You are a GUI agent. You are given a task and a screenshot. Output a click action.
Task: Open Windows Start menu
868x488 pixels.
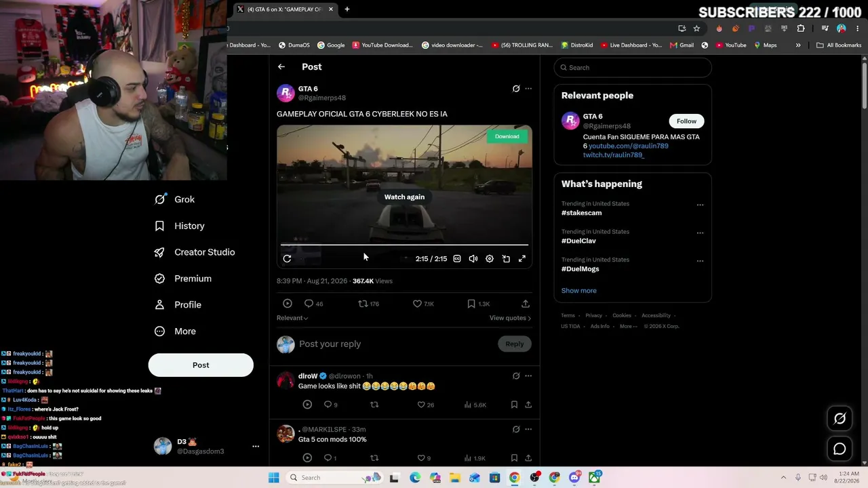pos(273,478)
